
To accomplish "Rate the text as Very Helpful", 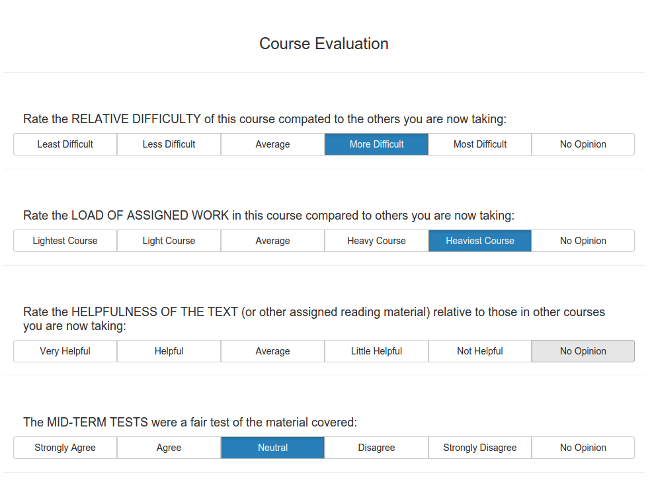I will coord(65,351).
